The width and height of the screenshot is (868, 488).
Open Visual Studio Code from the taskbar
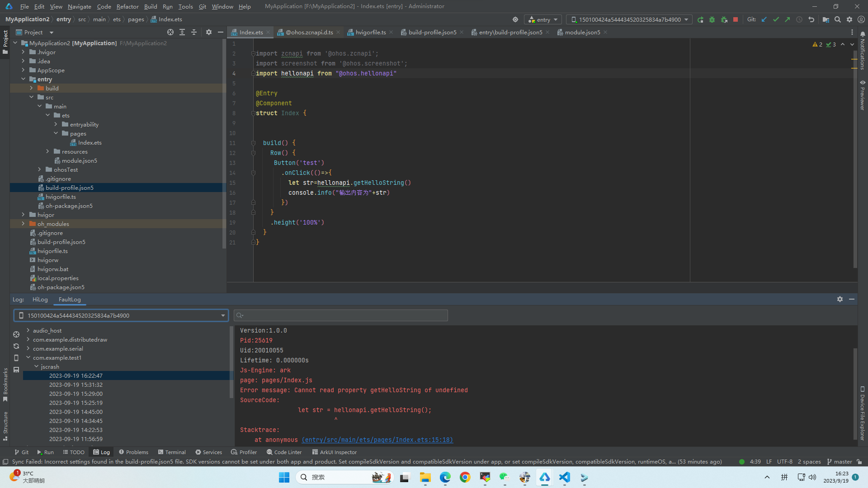click(564, 477)
